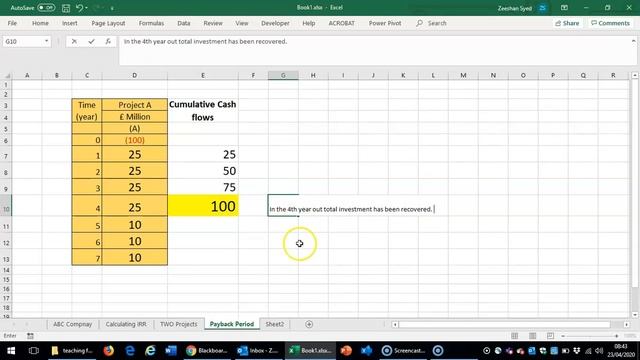Click the Save icon in the title bar
This screenshot has width=640, height=360.
pyautogui.click(x=66, y=8)
